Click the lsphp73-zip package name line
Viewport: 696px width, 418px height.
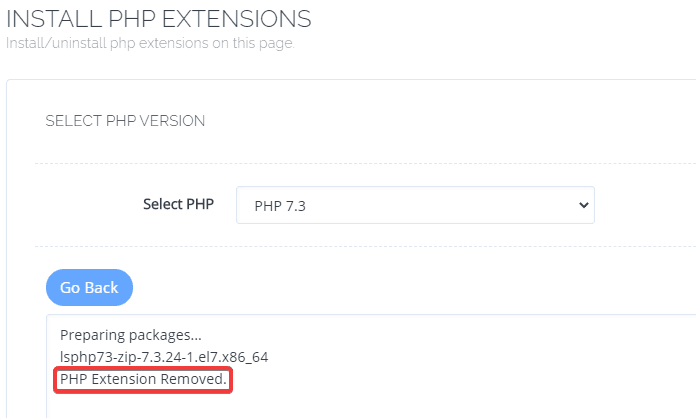click(164, 356)
